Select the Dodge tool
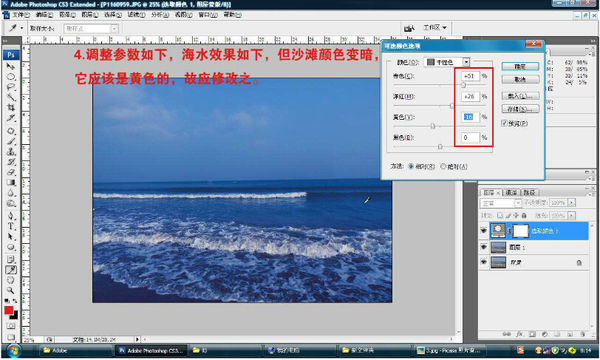600x360 pixels. pyautogui.click(x=11, y=203)
